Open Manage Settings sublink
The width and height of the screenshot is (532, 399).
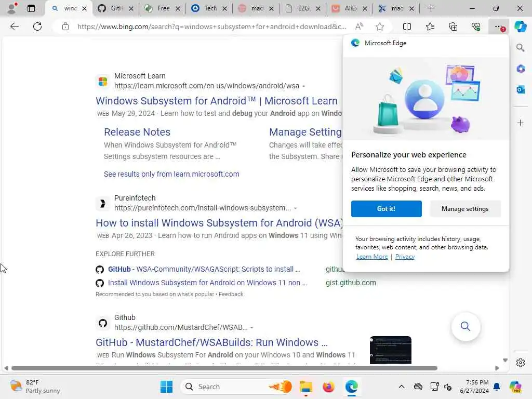[305, 132]
